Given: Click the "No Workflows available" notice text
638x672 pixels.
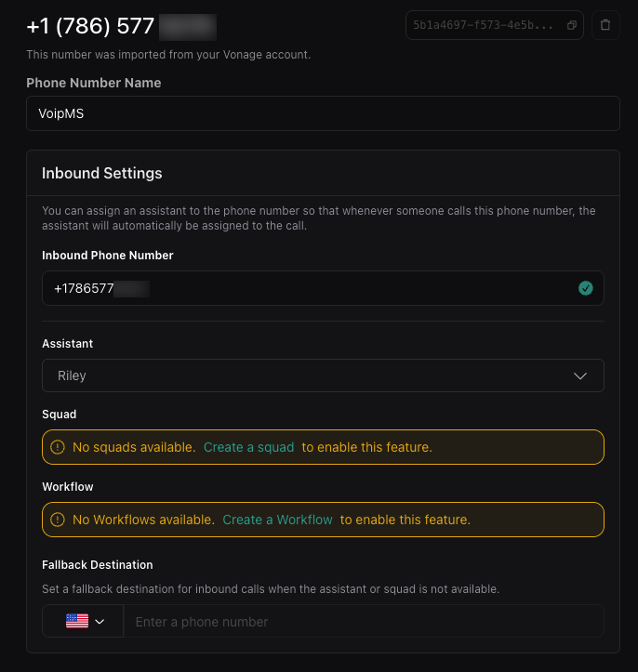Looking at the screenshot, I should [143, 520].
